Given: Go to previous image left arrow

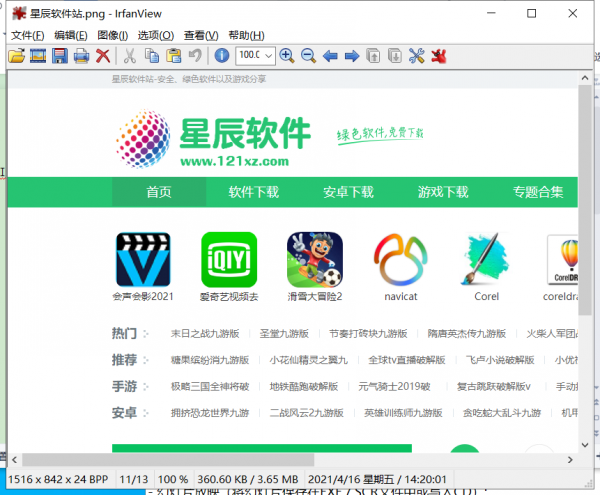Looking at the screenshot, I should pos(330,56).
